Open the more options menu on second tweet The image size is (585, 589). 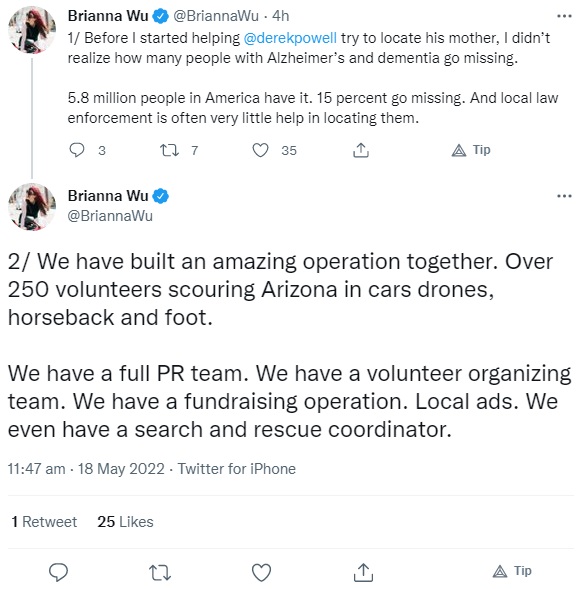tap(564, 196)
